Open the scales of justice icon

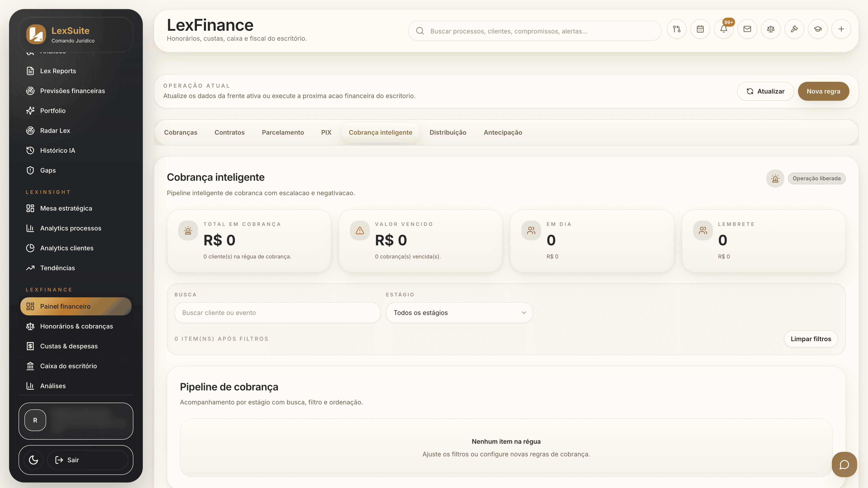click(x=771, y=29)
